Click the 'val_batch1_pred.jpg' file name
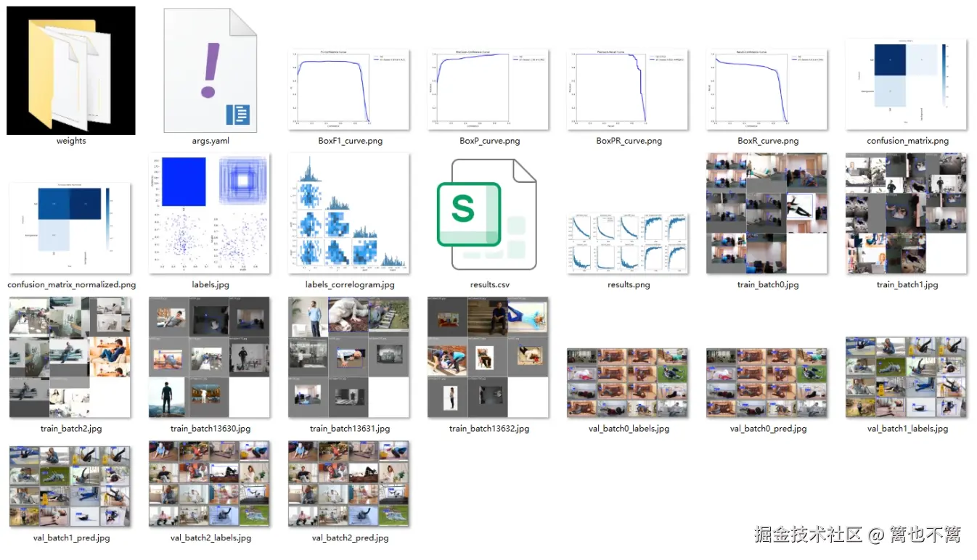The width and height of the screenshot is (977, 560). click(71, 538)
